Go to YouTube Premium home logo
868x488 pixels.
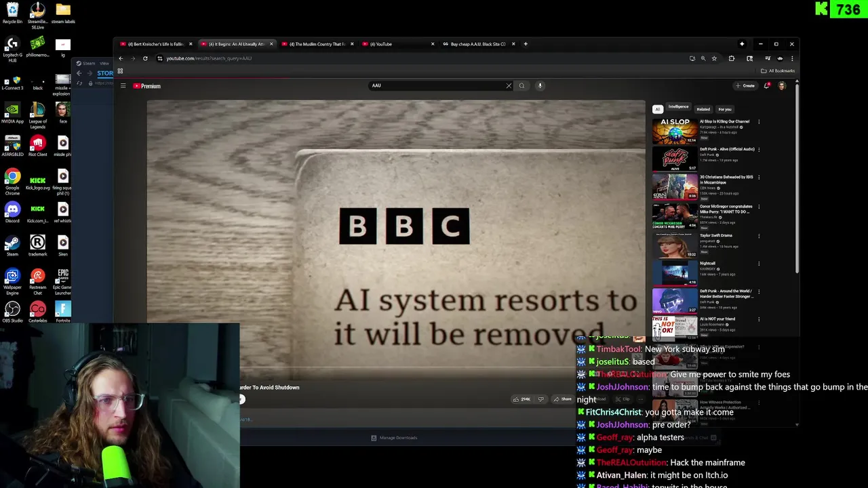tap(146, 86)
